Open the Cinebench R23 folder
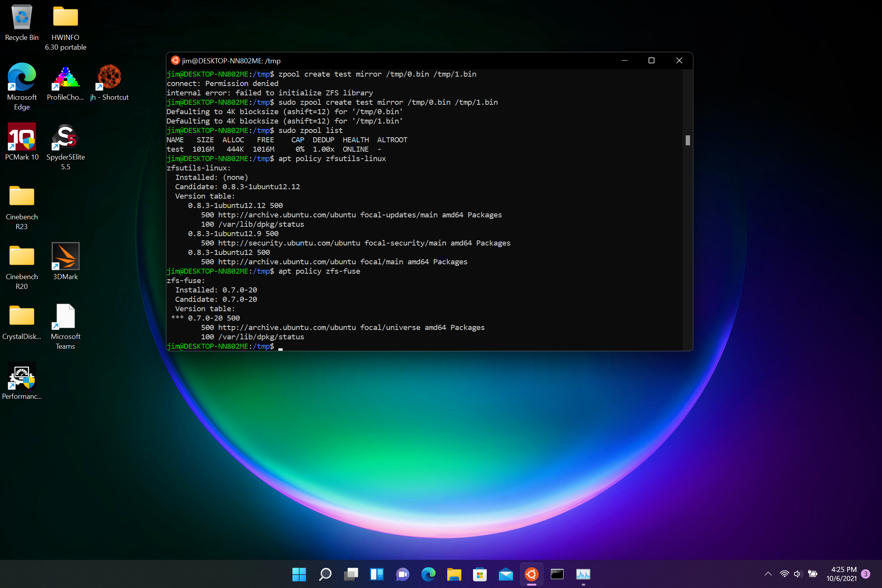Image resolution: width=882 pixels, height=588 pixels. (x=22, y=196)
